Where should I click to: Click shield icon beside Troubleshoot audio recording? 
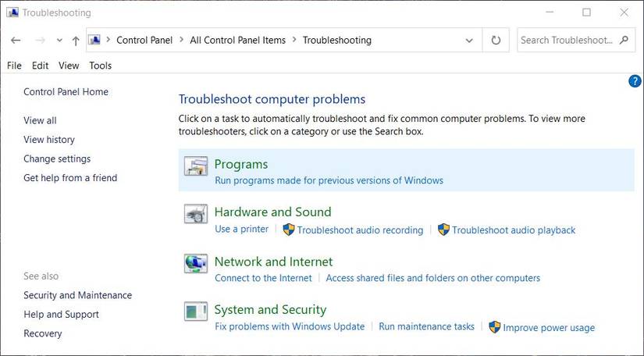(289, 230)
